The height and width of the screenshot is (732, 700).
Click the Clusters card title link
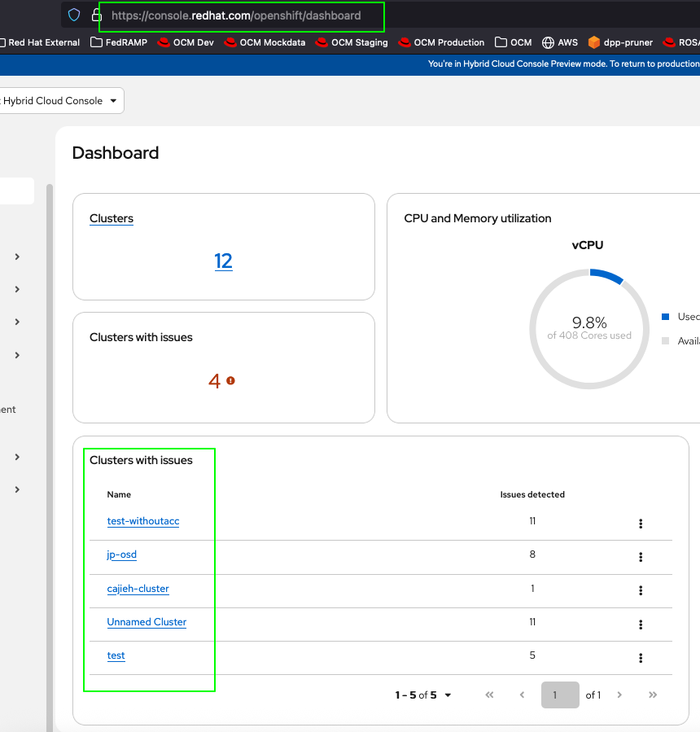pyautogui.click(x=112, y=218)
